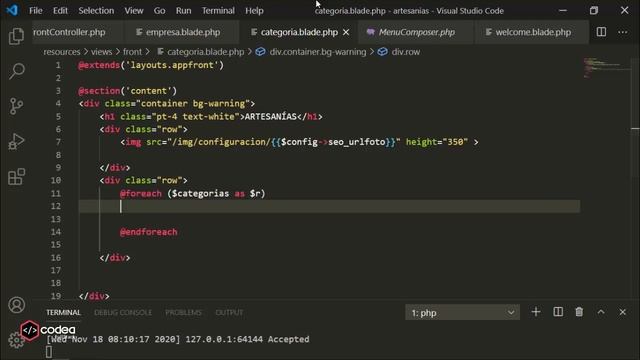Viewport: 640px width, 360px height.
Task: Click the VS Code logo icon
Action: 12,10
